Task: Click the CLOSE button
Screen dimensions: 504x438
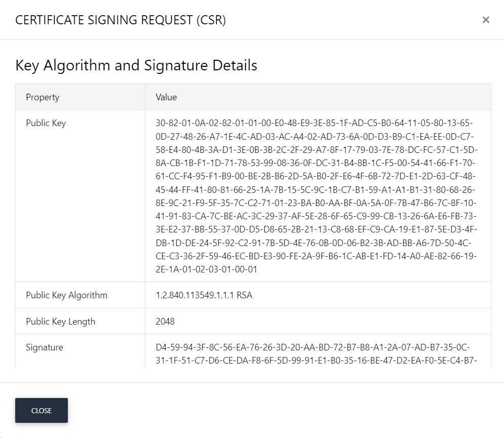Action: pyautogui.click(x=42, y=410)
